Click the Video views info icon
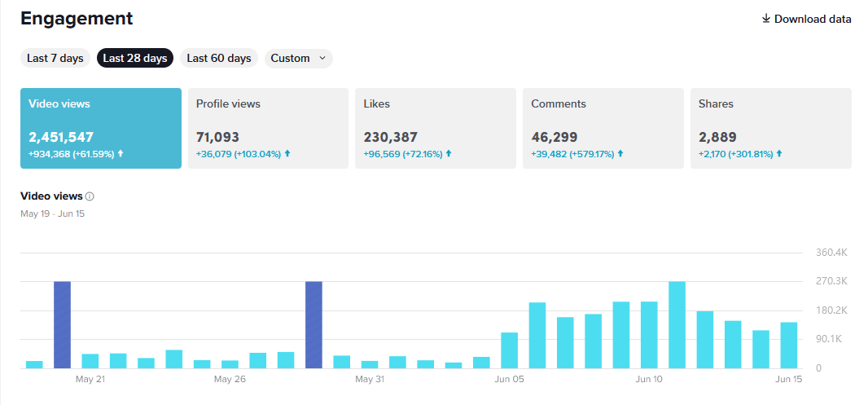868x405 pixels. click(90, 196)
